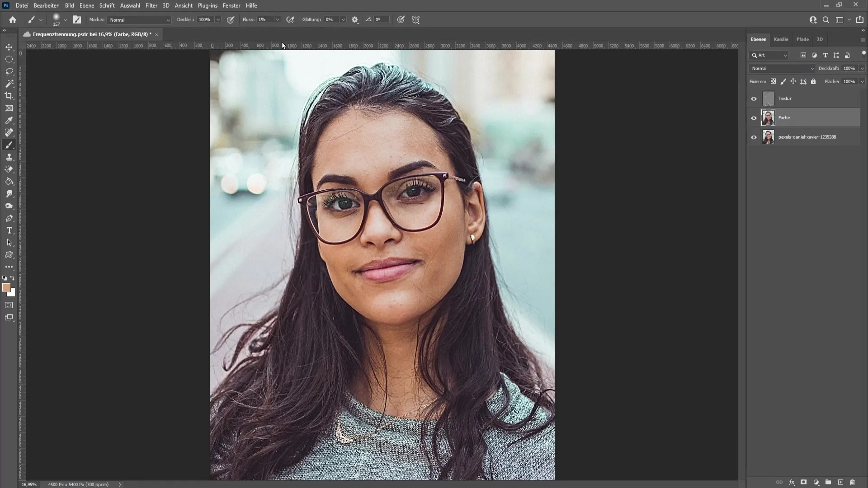The height and width of the screenshot is (488, 868).
Task: Select the Brush tool in toolbar
Action: coord(9,145)
